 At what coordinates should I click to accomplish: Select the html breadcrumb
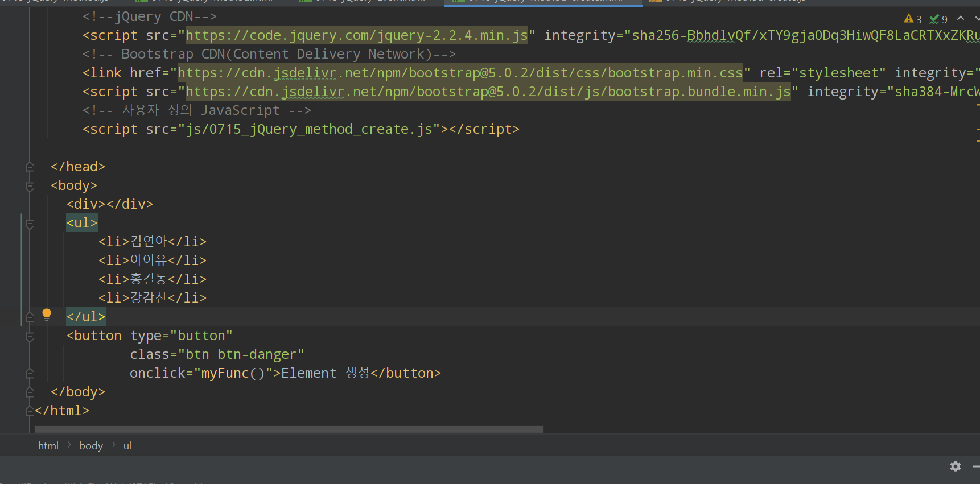48,446
